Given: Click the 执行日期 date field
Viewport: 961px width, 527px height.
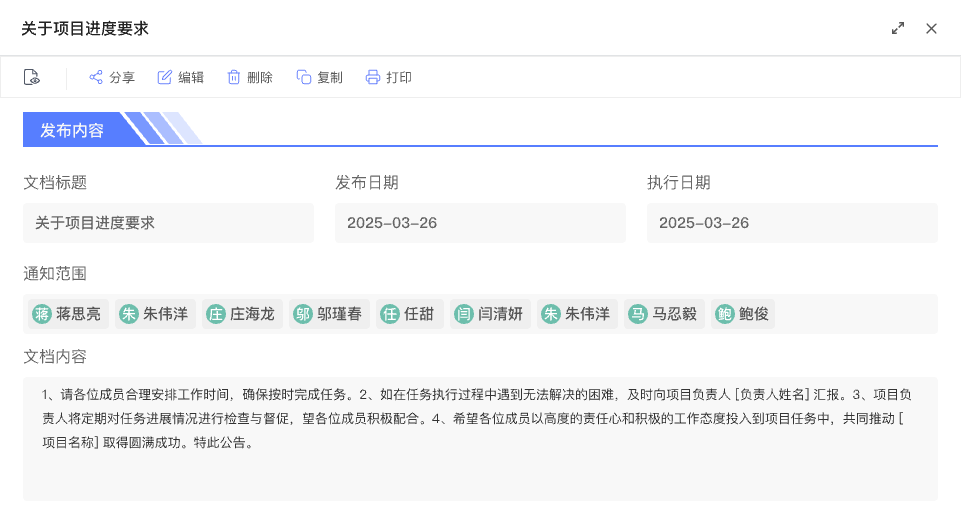Looking at the screenshot, I should pyautogui.click(x=792, y=223).
